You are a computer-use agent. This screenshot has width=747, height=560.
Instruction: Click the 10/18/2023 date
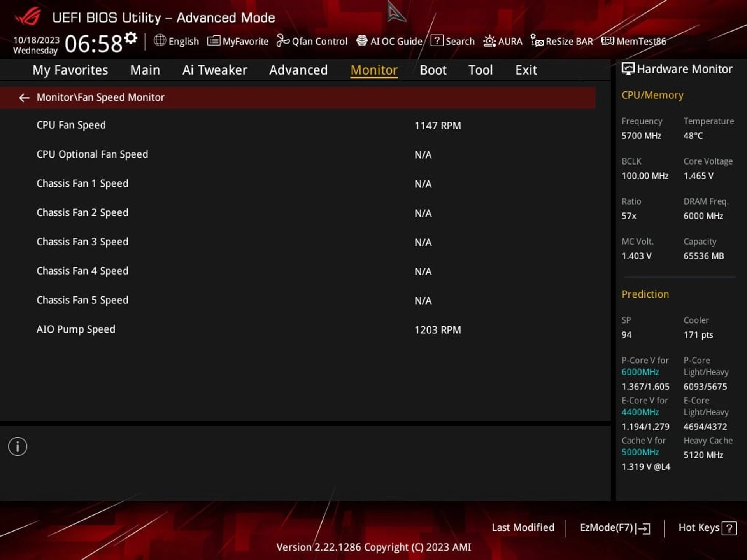[36, 40]
